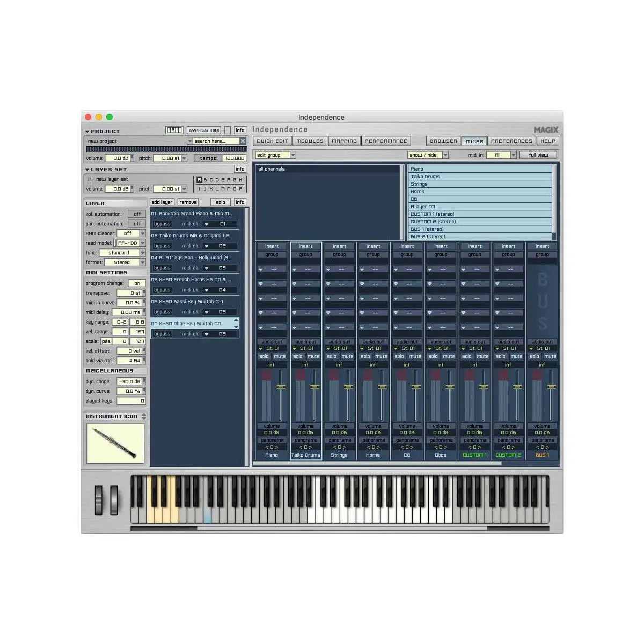This screenshot has height=644, width=644.
Task: Click the oboe instrument icon
Action: (114, 442)
